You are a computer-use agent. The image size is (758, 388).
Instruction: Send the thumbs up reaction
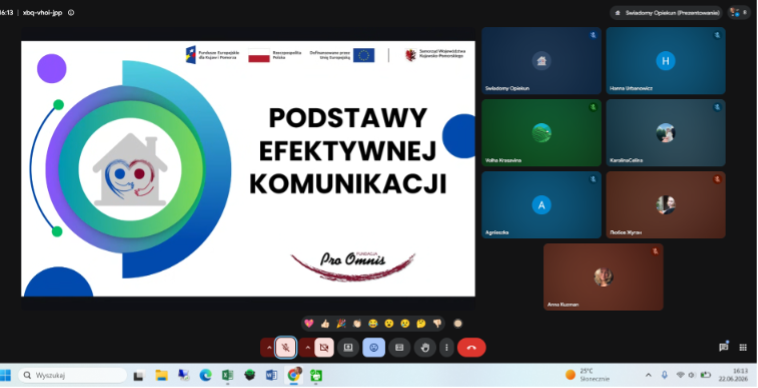[325, 323]
